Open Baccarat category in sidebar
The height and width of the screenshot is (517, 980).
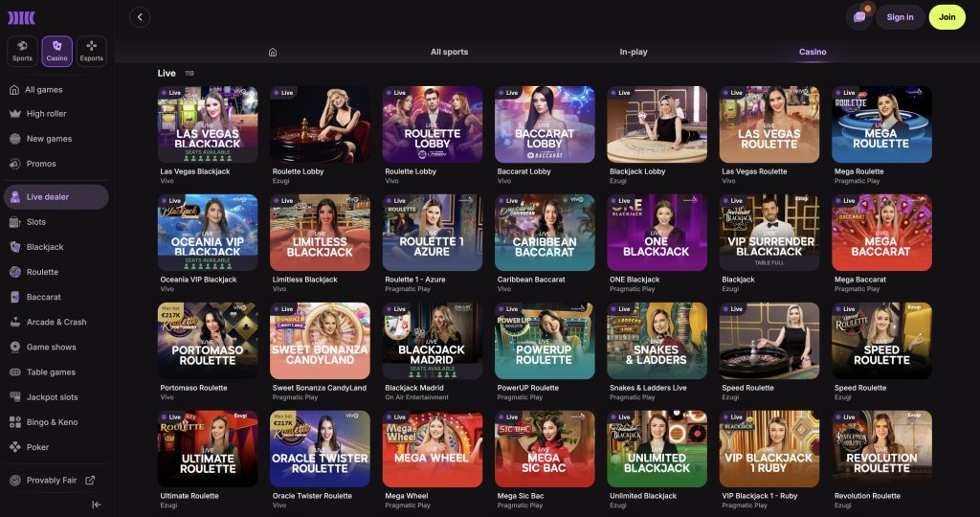[55, 297]
